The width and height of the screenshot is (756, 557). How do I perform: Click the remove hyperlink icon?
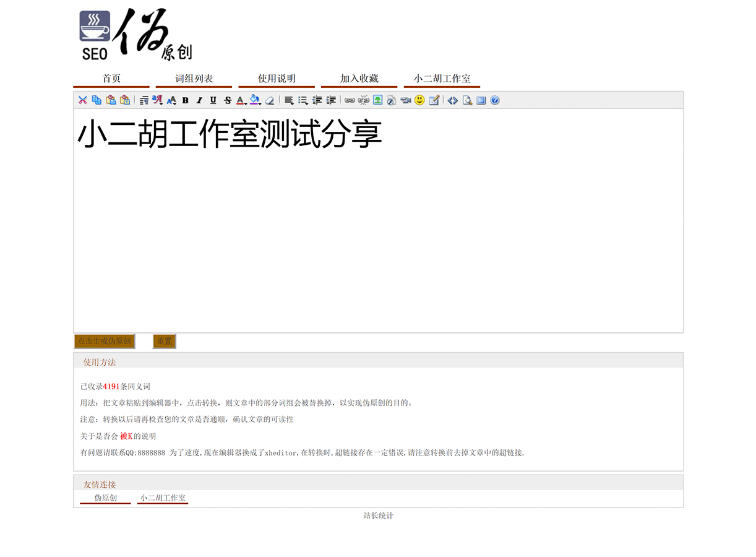[x=363, y=100]
